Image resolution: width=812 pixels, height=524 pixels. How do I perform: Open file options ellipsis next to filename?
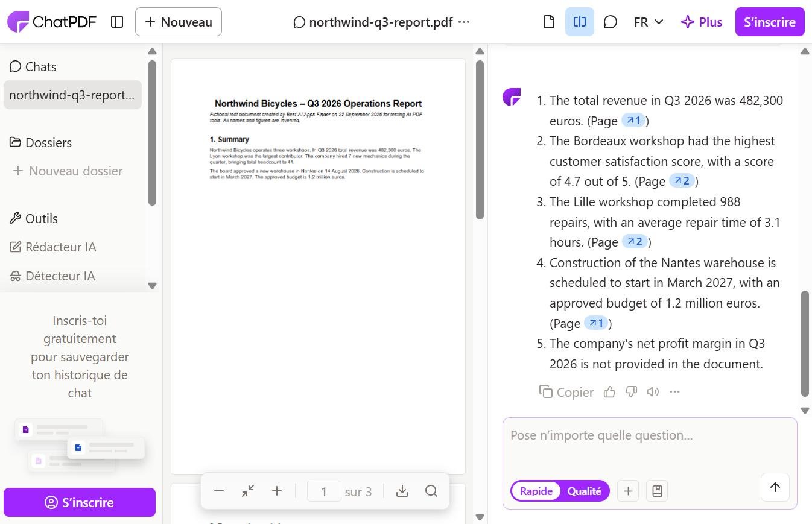(464, 22)
